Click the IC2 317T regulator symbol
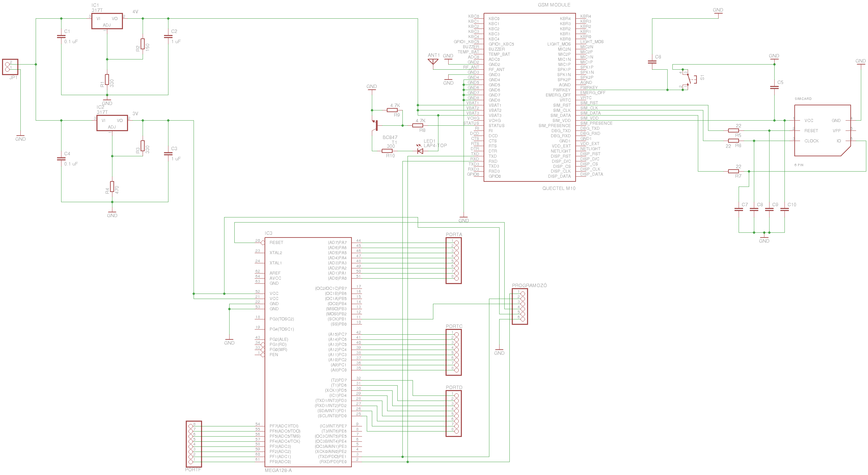 (x=112, y=123)
